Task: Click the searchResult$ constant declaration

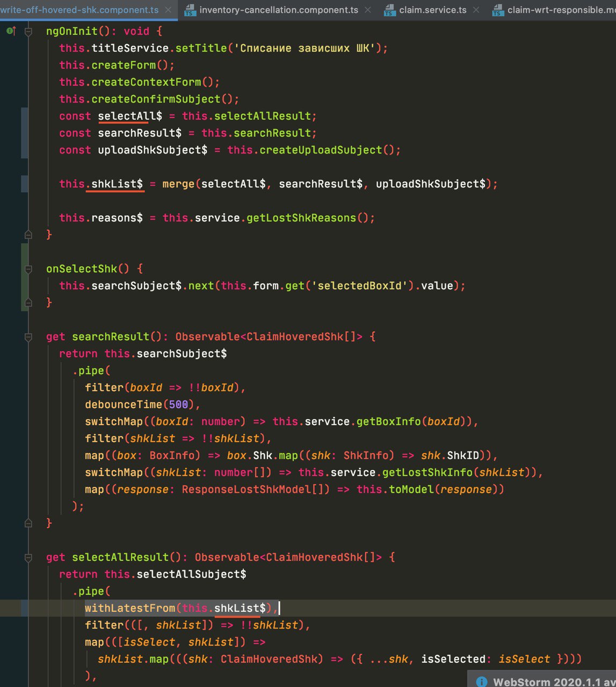Action: click(x=140, y=133)
